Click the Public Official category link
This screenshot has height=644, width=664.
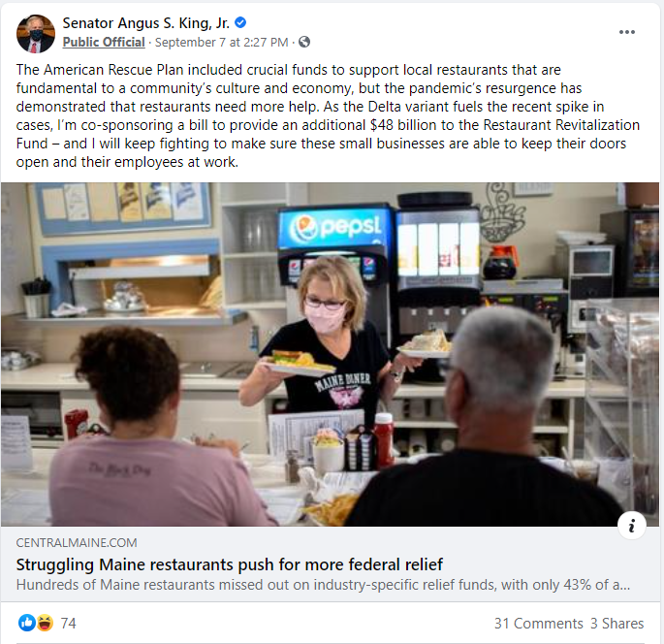pyautogui.click(x=104, y=42)
